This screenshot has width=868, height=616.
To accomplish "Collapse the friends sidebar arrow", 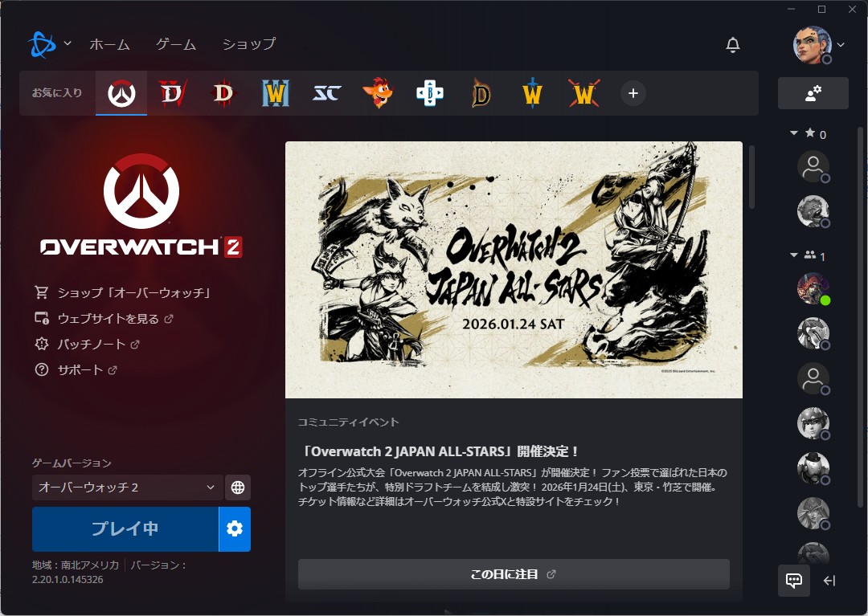I will pos(829,581).
